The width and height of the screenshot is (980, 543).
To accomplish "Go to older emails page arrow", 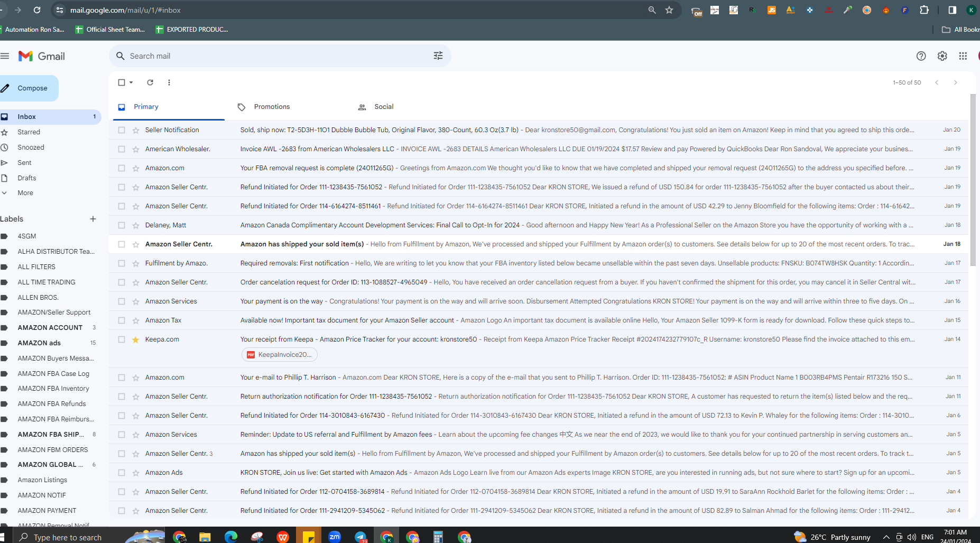I will click(956, 82).
